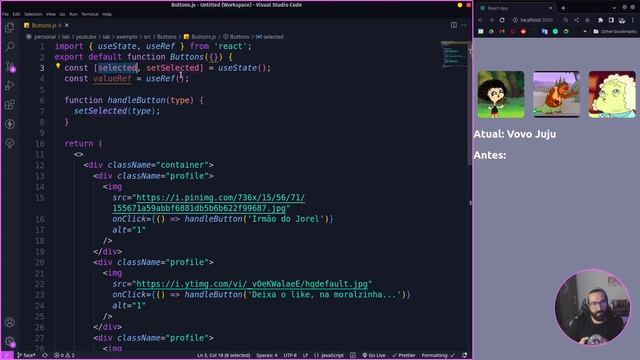Image resolution: width=640 pixels, height=360 pixels.
Task: Open the Extensions view in activity bar
Action: [9, 104]
